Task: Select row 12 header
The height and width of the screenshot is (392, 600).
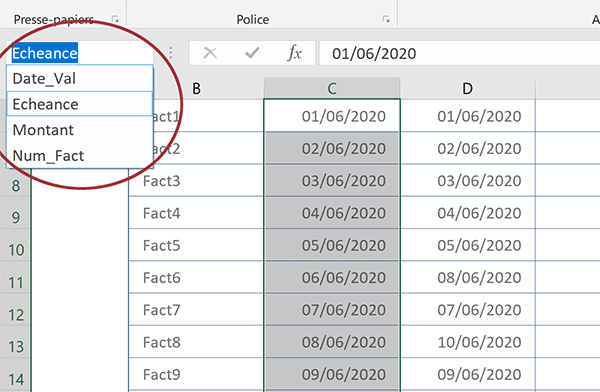Action: (15, 315)
